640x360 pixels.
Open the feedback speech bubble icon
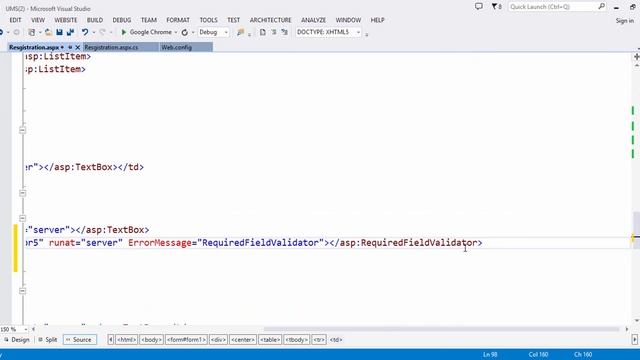point(479,6)
